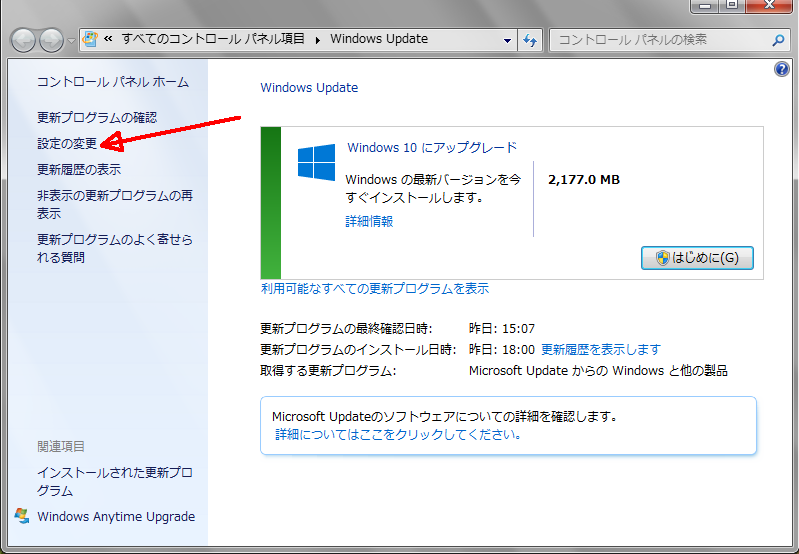Click 詳細についてはここをクリックしてください link

(398, 435)
